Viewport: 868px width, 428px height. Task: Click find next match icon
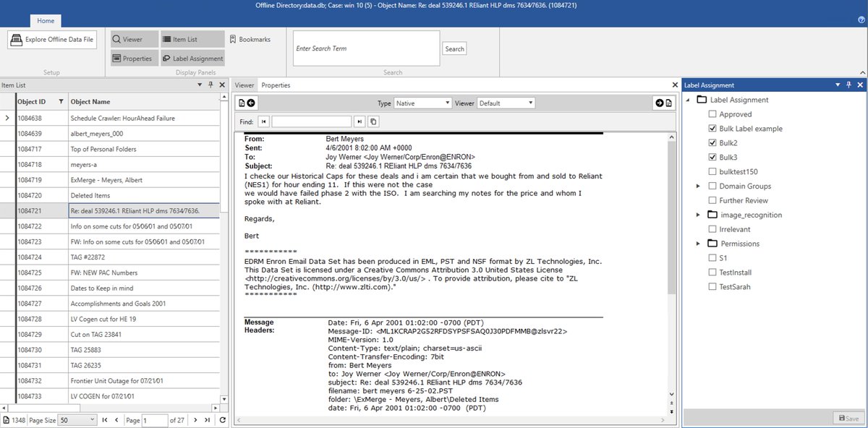pyautogui.click(x=359, y=121)
